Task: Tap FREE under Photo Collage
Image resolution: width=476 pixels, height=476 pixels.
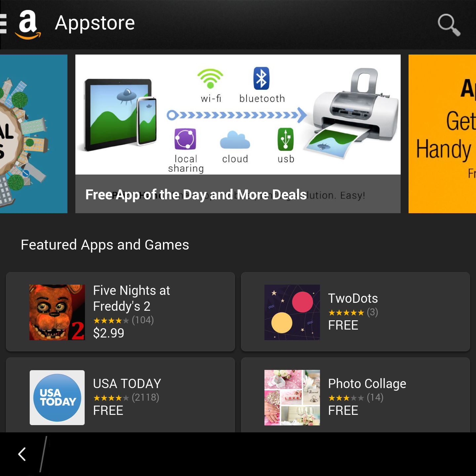Action: [343, 411]
